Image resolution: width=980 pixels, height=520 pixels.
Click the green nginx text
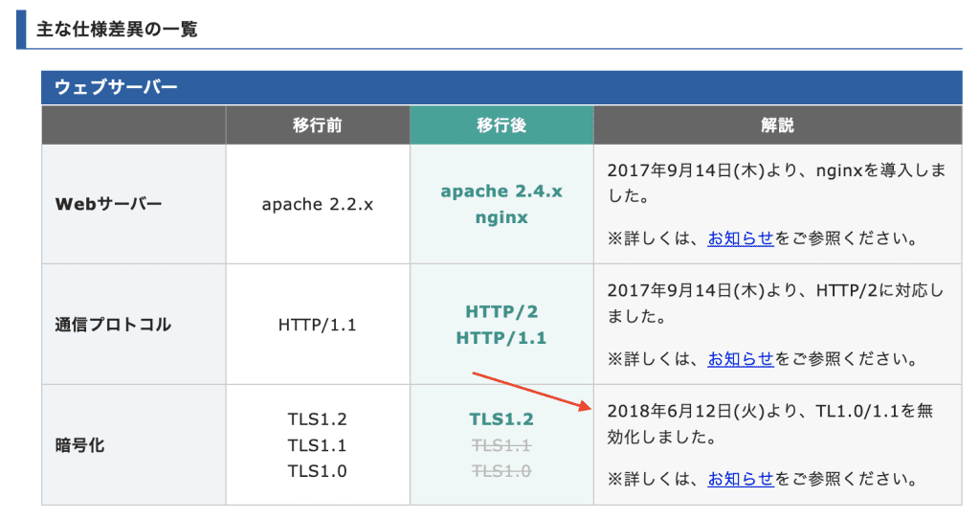click(501, 217)
